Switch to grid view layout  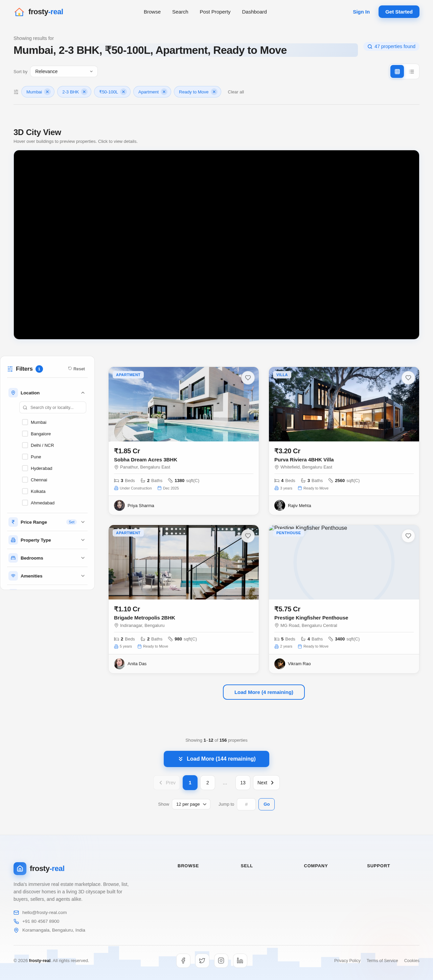(397, 71)
